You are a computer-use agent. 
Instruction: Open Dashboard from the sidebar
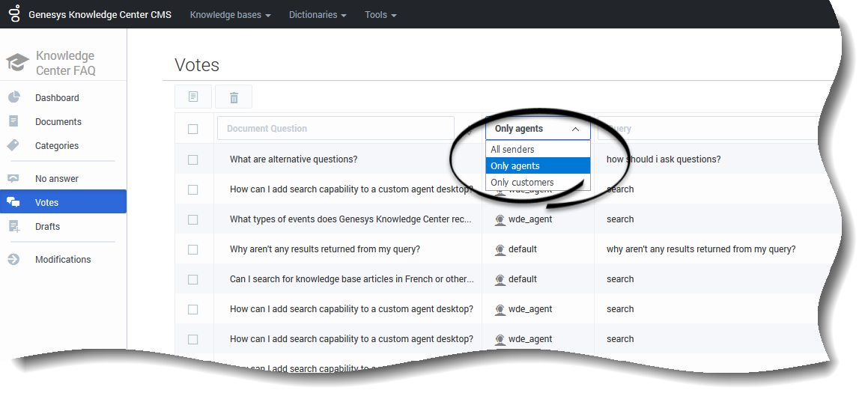tap(56, 98)
